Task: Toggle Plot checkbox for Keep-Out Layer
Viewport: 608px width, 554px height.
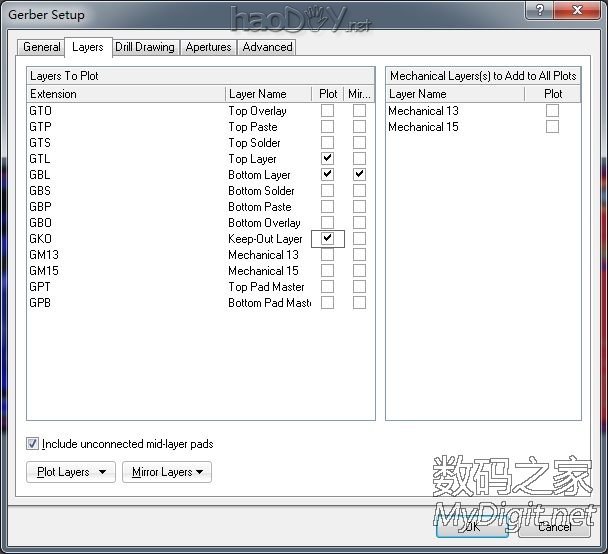Action: (327, 239)
